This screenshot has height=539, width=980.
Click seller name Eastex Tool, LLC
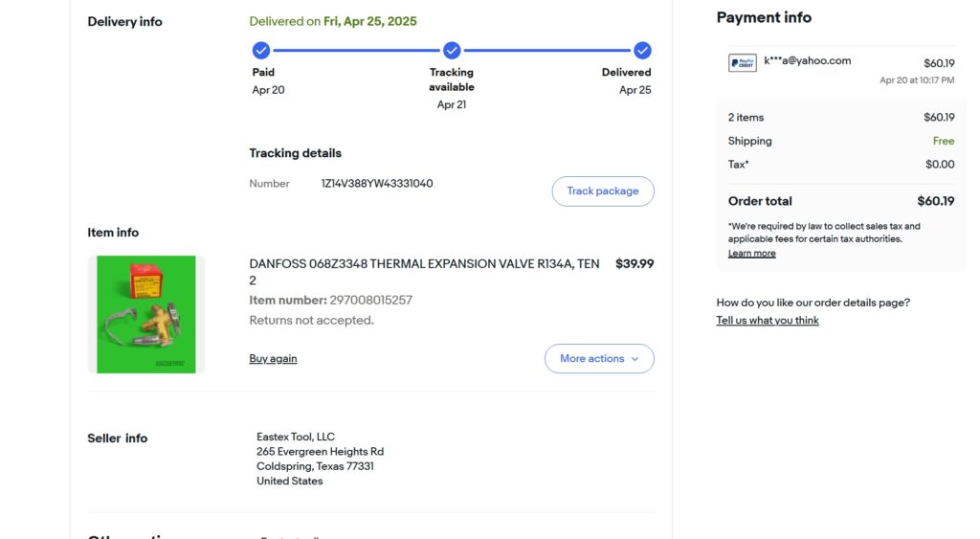pos(296,437)
